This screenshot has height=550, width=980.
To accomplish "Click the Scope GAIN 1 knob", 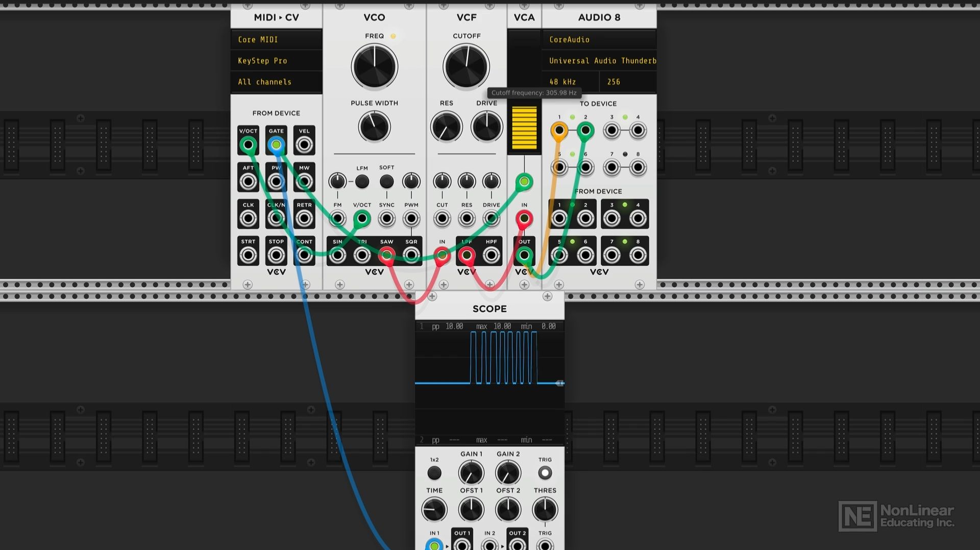I will (471, 473).
